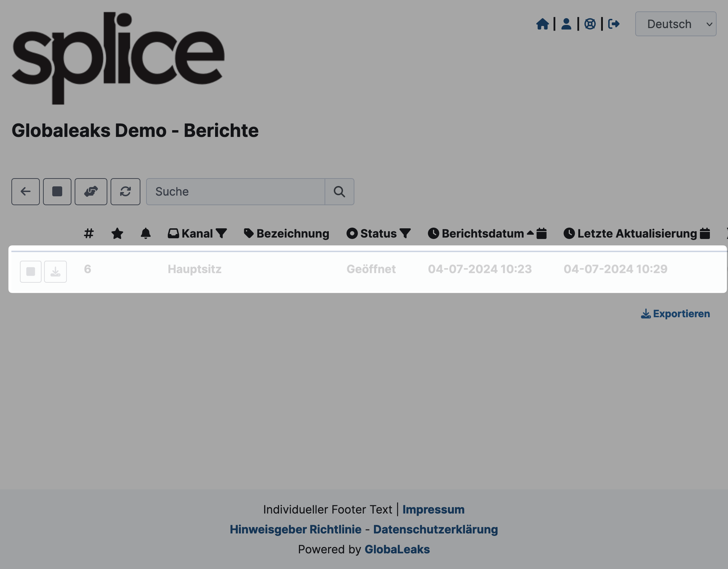Click the Geöffnet status cell
The image size is (728, 569).
click(x=371, y=269)
